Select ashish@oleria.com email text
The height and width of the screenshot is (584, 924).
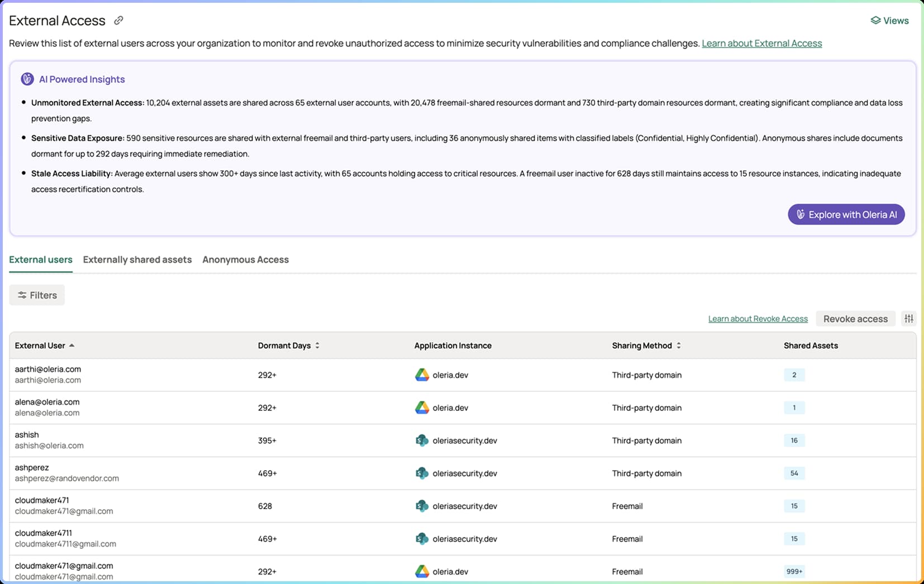(49, 446)
